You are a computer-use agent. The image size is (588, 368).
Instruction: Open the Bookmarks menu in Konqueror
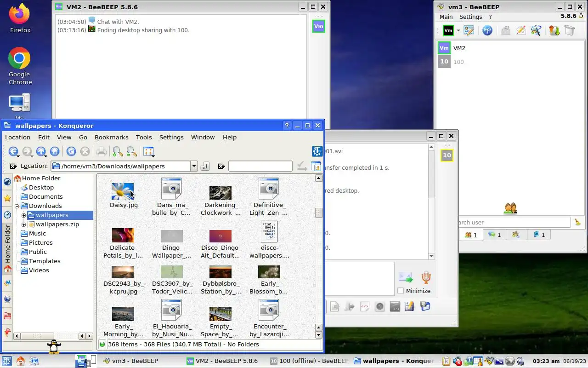tap(111, 137)
